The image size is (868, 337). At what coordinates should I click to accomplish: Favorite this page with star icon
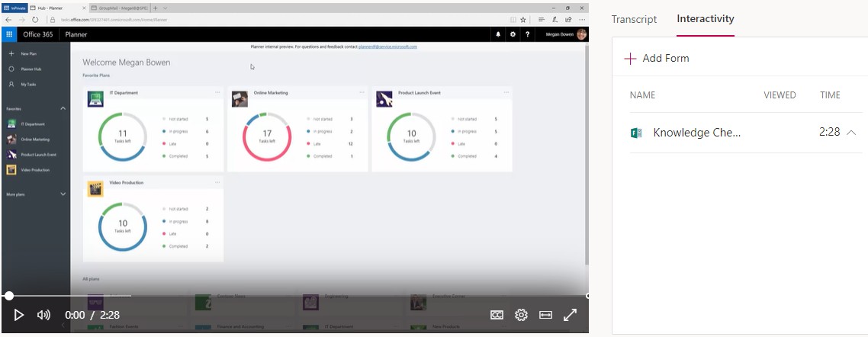click(523, 19)
